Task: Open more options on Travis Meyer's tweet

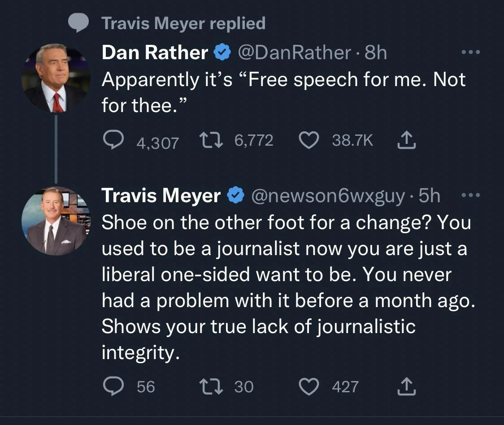Action: 470,195
